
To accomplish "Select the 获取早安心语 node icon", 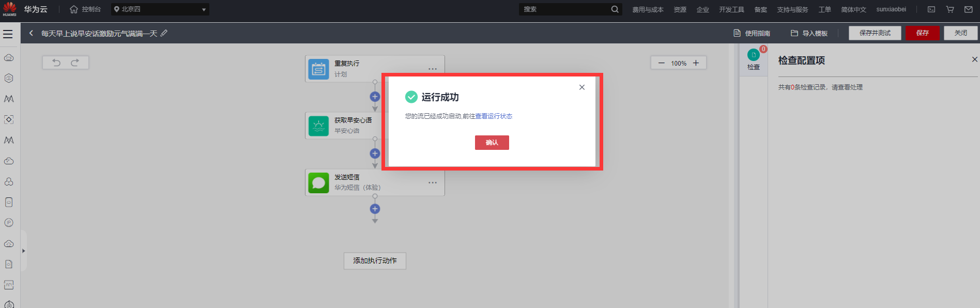I will click(x=319, y=126).
